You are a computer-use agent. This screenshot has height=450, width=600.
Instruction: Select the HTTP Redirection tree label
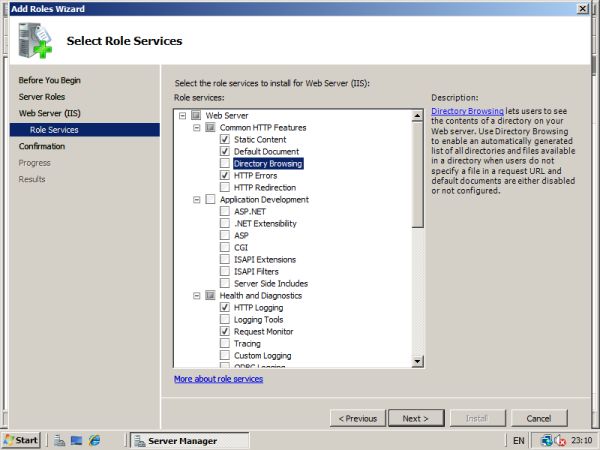coord(265,188)
